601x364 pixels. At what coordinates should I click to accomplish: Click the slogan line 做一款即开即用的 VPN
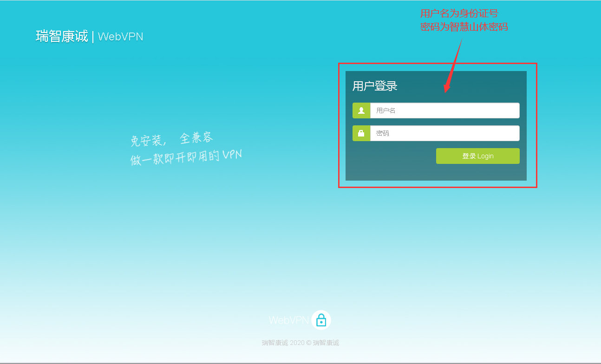click(186, 157)
